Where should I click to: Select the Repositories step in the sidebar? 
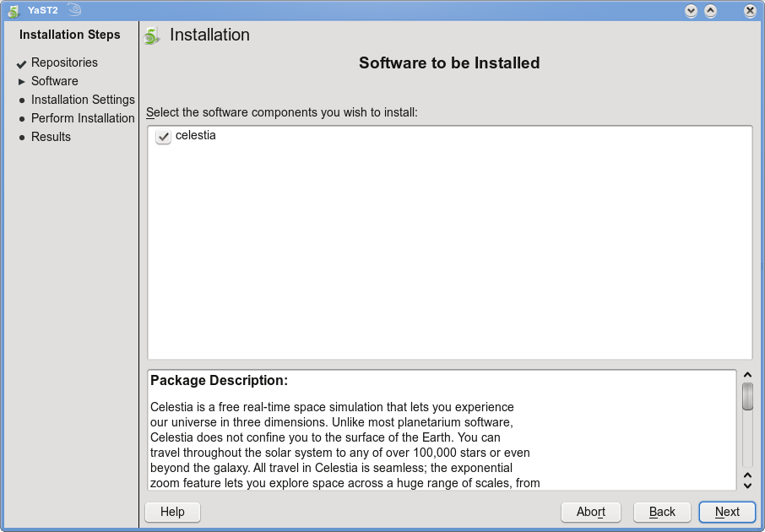coord(64,62)
